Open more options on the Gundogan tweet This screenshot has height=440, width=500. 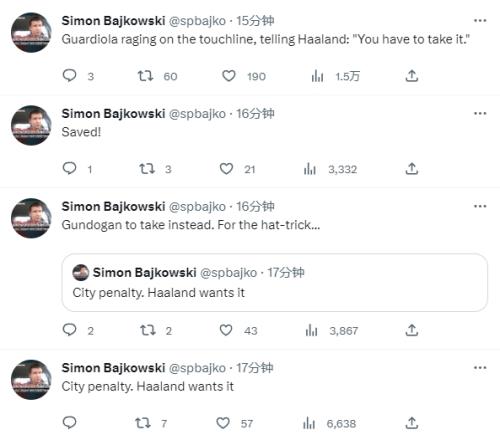tap(480, 206)
